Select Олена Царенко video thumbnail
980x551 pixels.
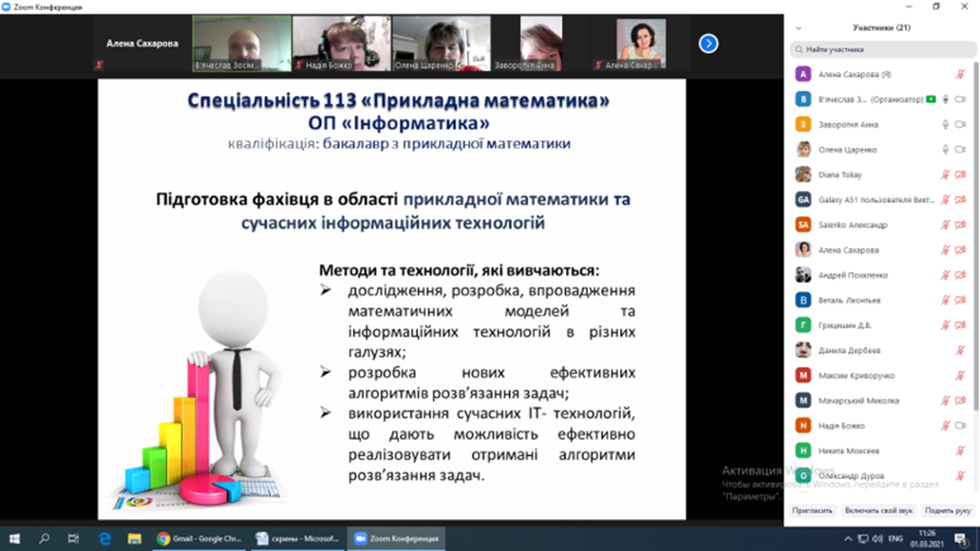point(442,44)
